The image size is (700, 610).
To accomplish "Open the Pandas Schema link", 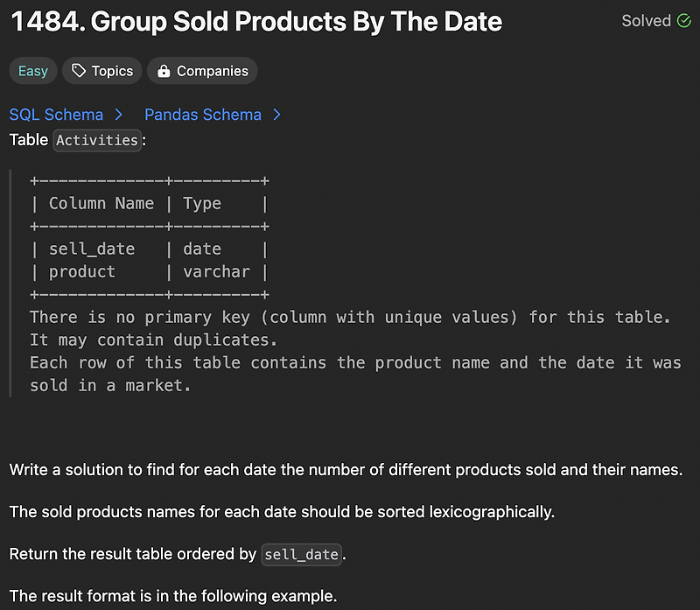I will coord(203,115).
